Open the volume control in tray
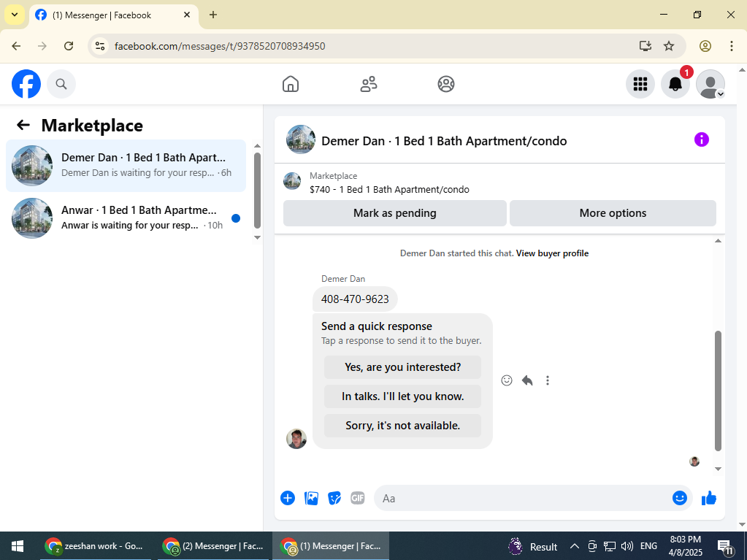This screenshot has width=747, height=560. (627, 546)
